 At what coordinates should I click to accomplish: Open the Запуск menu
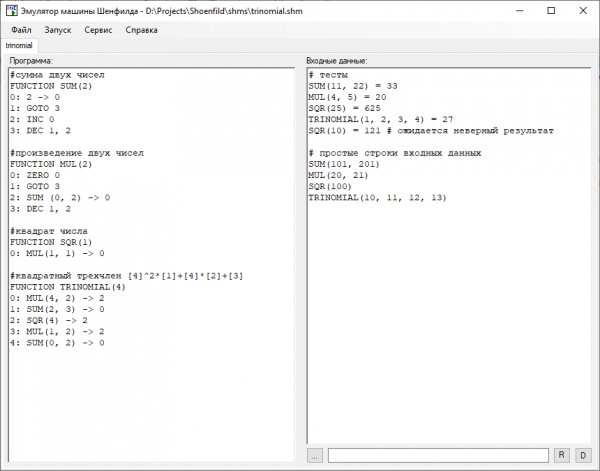point(58,30)
